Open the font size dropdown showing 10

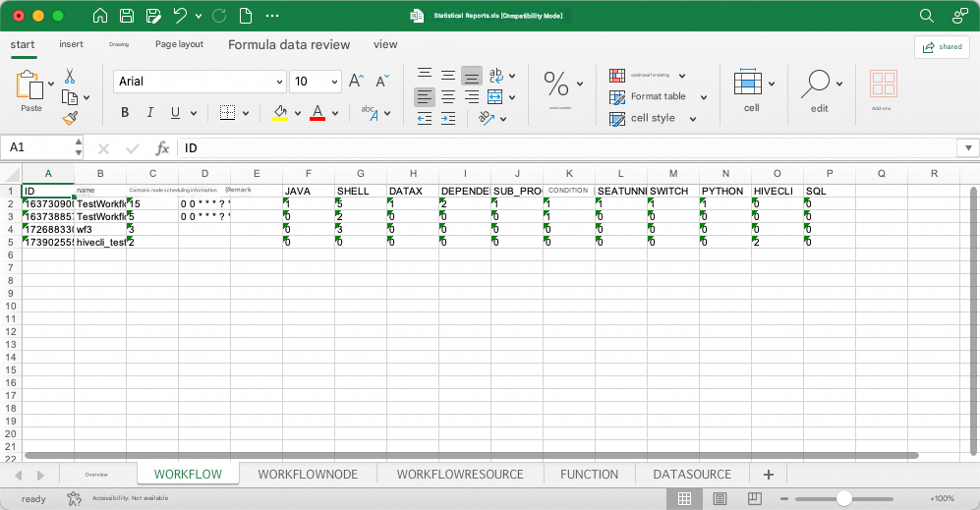(334, 82)
